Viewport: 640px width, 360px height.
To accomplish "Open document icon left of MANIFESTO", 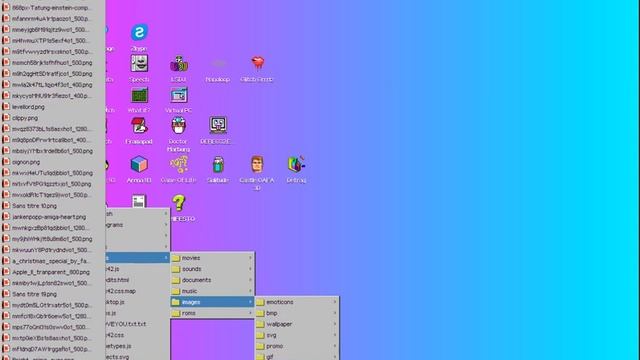I will pyautogui.click(x=139, y=201).
